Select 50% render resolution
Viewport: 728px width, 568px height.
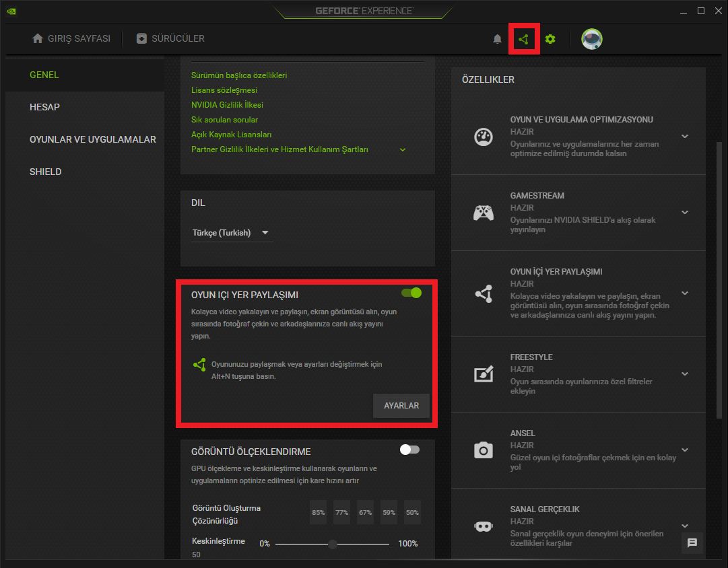pos(412,512)
